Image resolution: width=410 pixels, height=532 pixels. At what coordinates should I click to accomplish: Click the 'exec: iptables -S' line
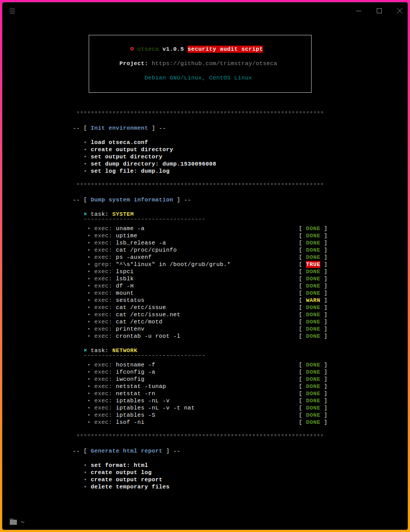(125, 415)
